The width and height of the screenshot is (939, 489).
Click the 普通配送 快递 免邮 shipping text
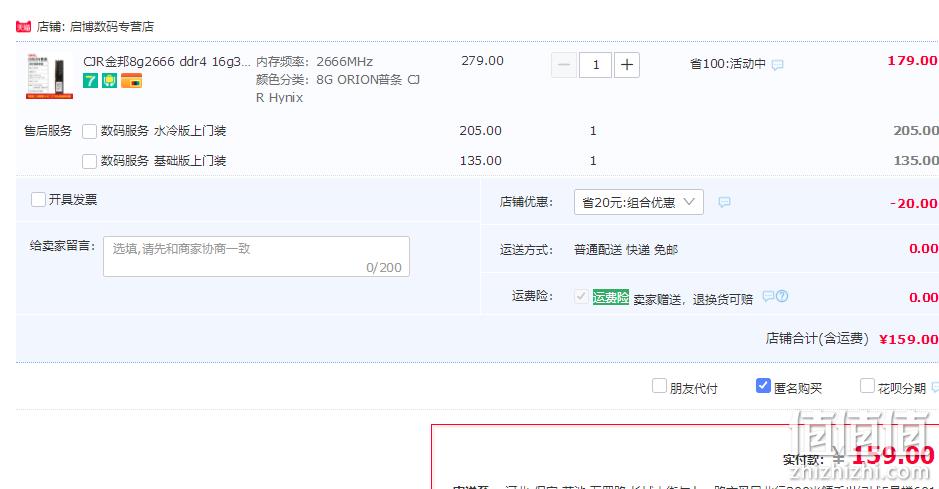coord(626,250)
